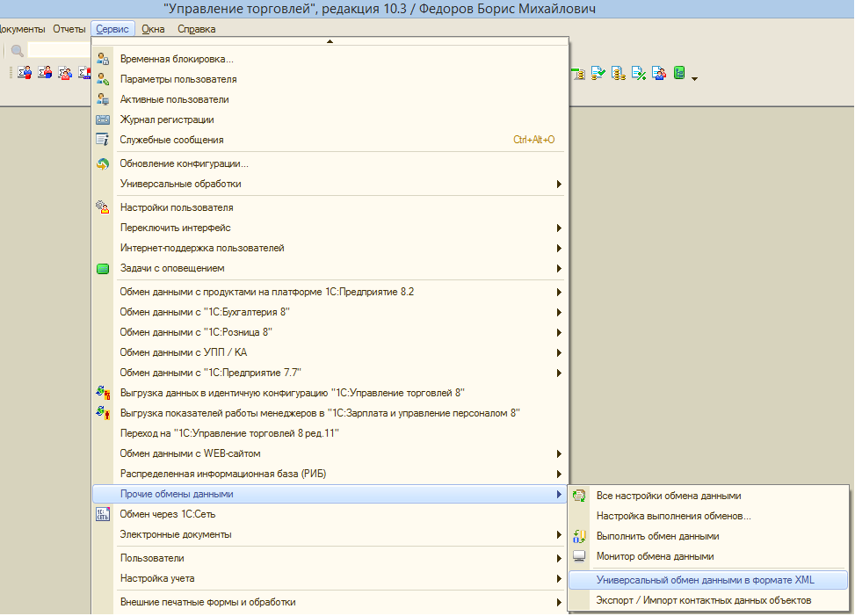Choose Активные пользователи from Сервис menu
This screenshot has width=855, height=616.
tap(330, 99)
